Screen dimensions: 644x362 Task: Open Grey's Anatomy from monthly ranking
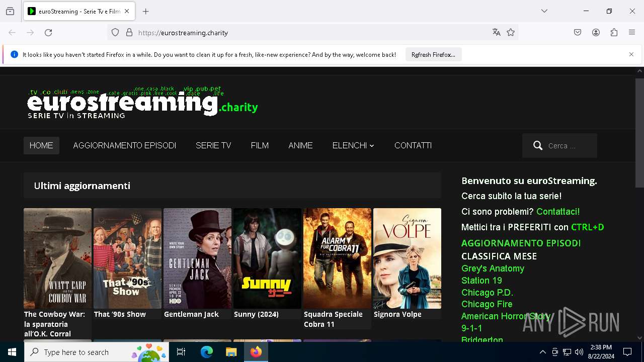tap(493, 268)
